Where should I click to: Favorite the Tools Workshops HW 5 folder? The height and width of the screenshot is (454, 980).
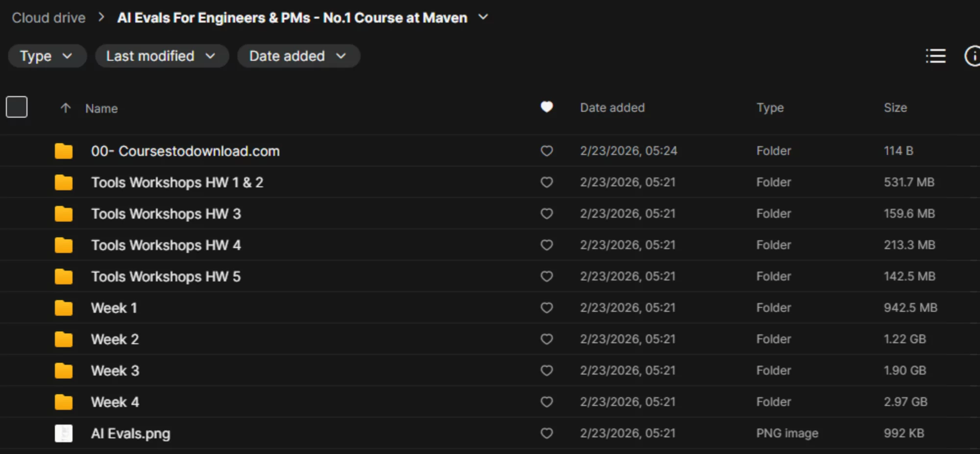point(546,276)
